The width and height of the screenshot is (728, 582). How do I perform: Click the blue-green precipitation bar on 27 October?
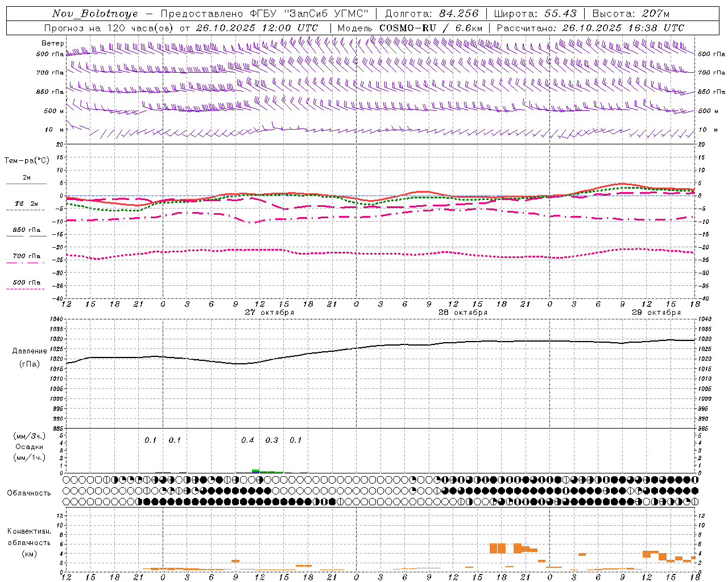click(256, 471)
